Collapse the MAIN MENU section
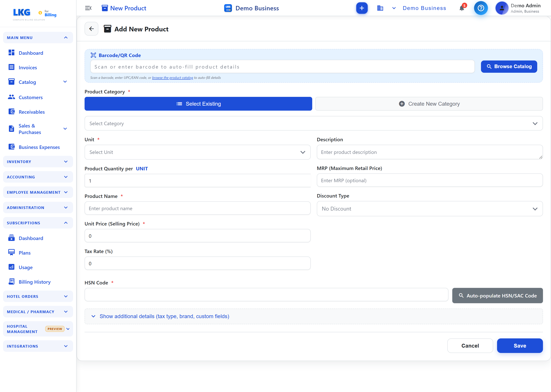 [x=38, y=38]
